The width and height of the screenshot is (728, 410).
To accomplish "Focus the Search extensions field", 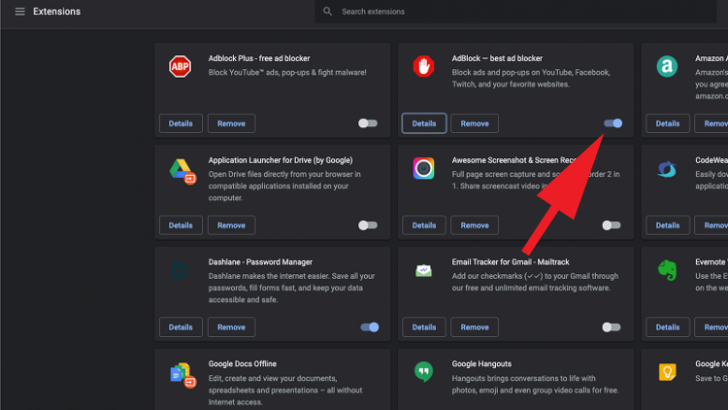I will pos(515,12).
